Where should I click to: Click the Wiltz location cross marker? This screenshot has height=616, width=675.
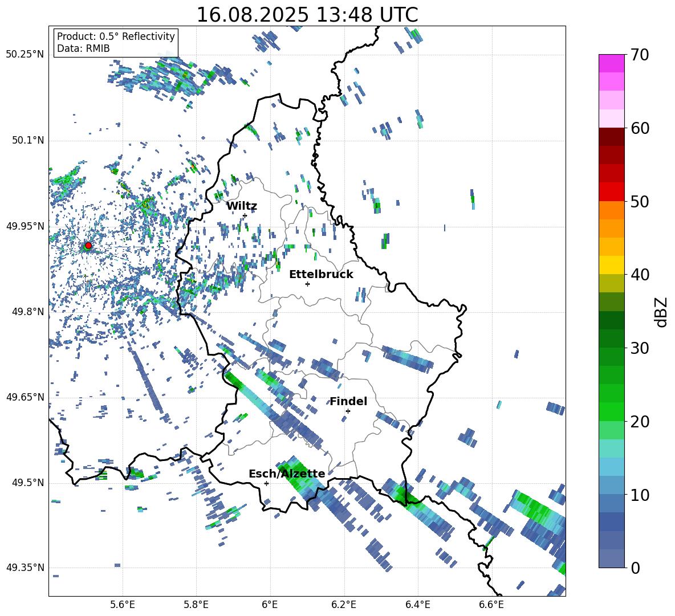pyautogui.click(x=245, y=215)
